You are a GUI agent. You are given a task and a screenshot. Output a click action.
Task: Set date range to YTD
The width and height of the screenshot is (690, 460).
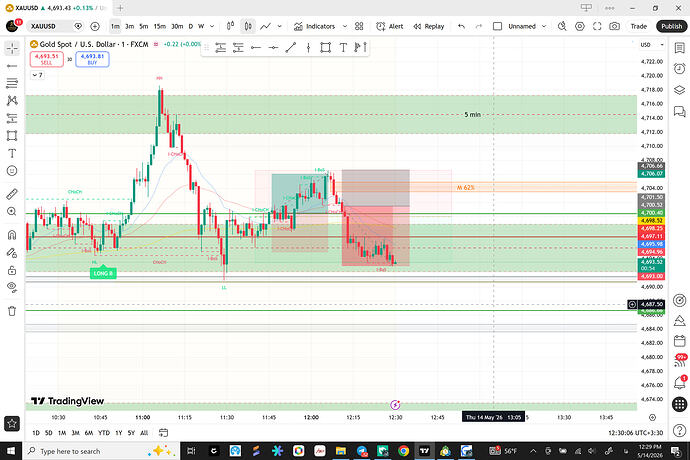pos(104,433)
